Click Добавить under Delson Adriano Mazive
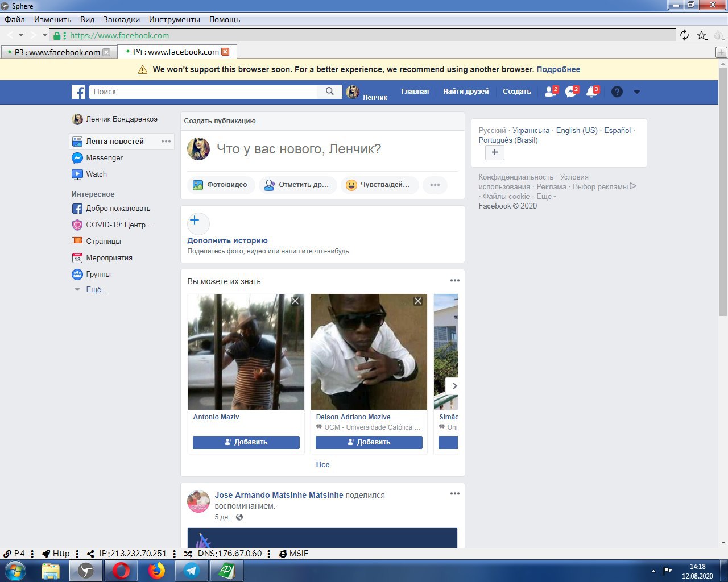Image resolution: width=728 pixels, height=582 pixels. pyautogui.click(x=369, y=442)
